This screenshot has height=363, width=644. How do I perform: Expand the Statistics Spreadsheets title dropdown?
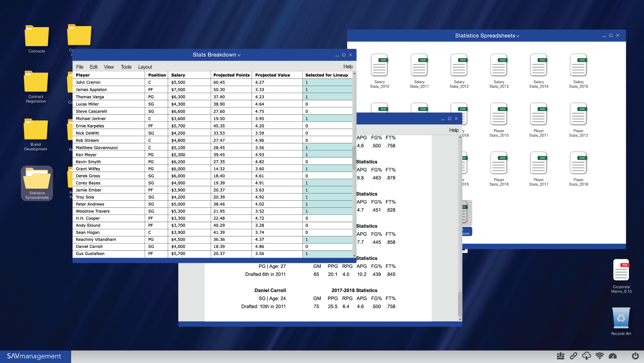pos(518,36)
